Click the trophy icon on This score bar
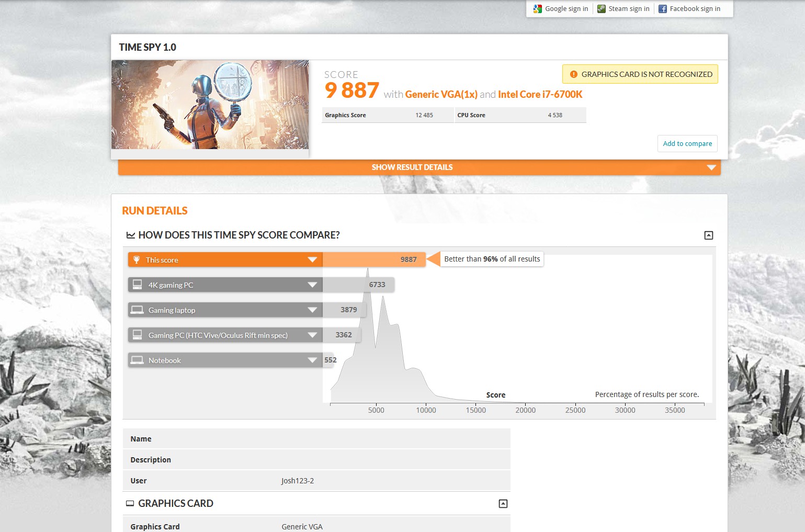This screenshot has width=805, height=532. (137, 260)
